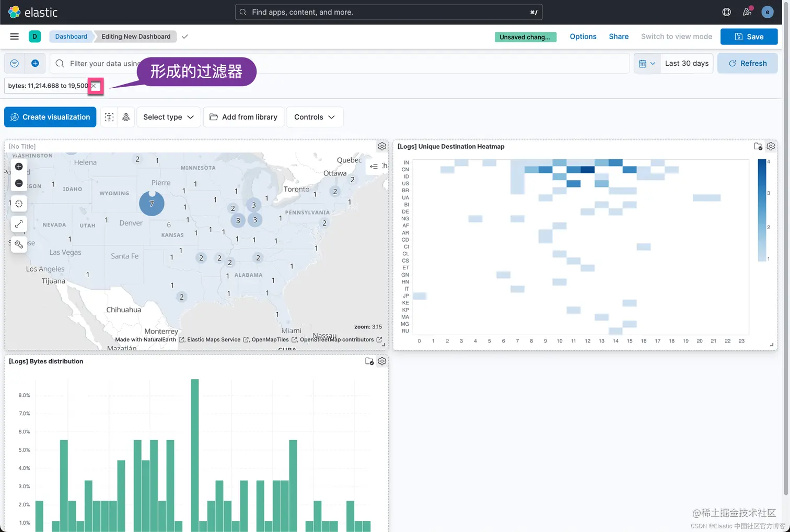Viewport: 790px width, 532px height.
Task: Click the green D space avatar
Action: pyautogui.click(x=34, y=37)
